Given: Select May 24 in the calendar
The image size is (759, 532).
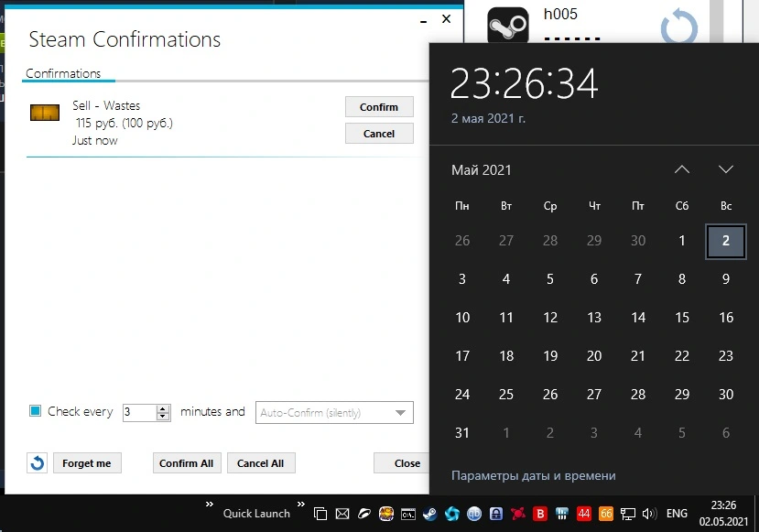Looking at the screenshot, I should pyautogui.click(x=462, y=395).
